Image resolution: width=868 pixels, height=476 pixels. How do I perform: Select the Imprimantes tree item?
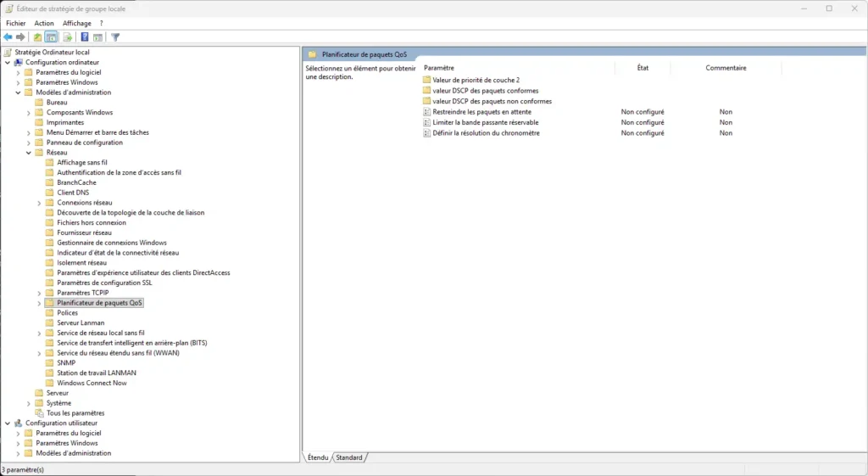[x=64, y=122]
